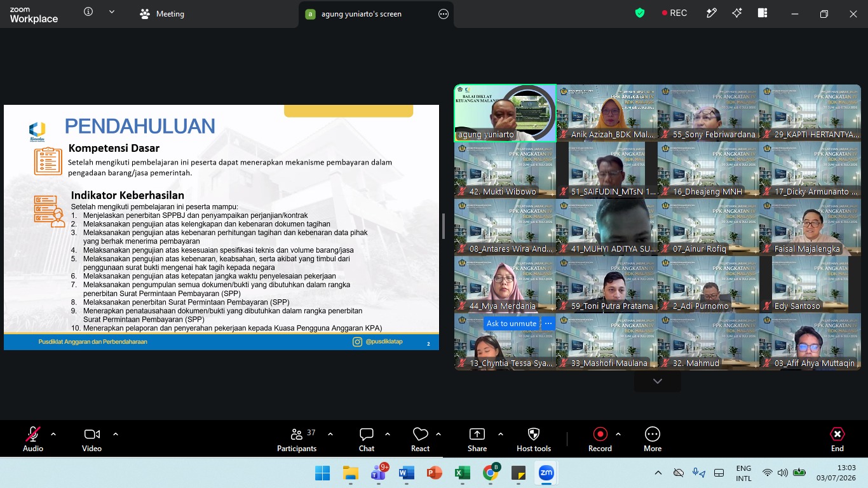Image resolution: width=868 pixels, height=488 pixels.
Task: Expand the Chat options caret
Action: point(388,434)
